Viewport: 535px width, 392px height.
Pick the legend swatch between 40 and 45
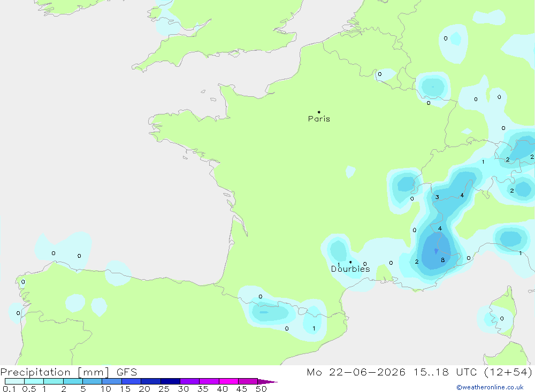(228, 381)
